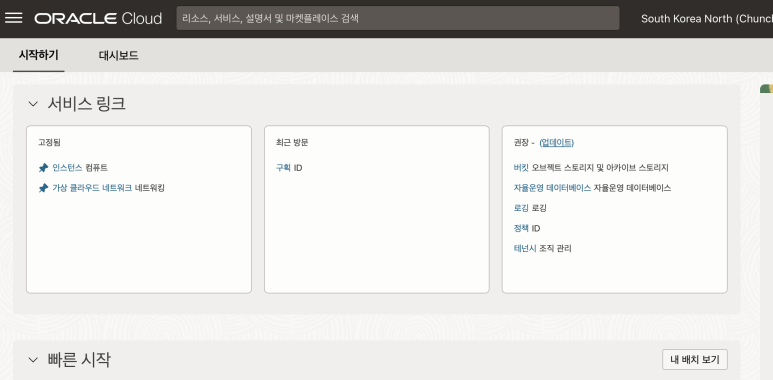773x380 pixels.
Task: Switch to the 시작하기 tab
Action: tap(39, 55)
